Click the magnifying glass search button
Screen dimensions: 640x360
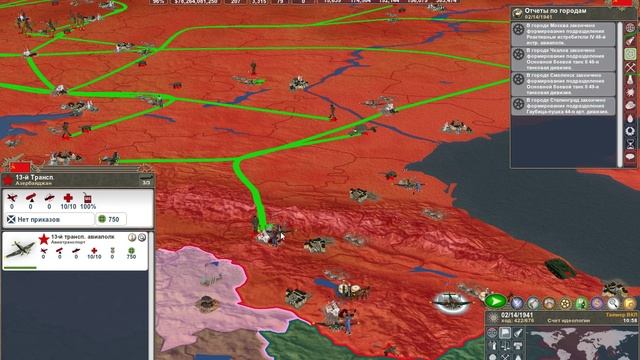613,303
